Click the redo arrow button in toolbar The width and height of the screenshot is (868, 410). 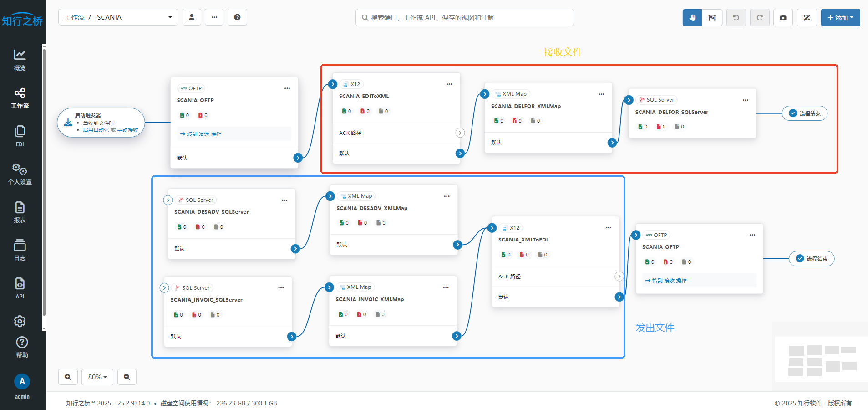pos(759,18)
